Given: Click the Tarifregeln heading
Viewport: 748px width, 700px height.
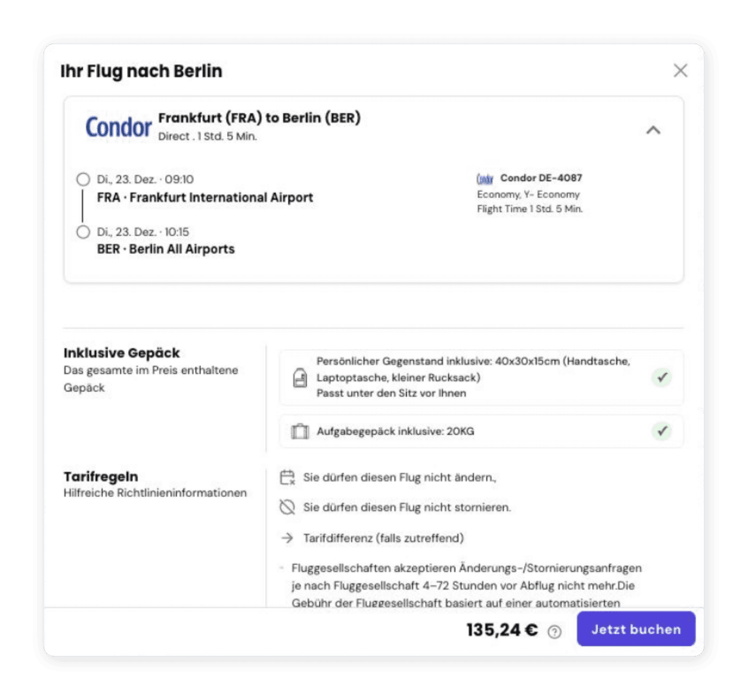Looking at the screenshot, I should [x=101, y=476].
